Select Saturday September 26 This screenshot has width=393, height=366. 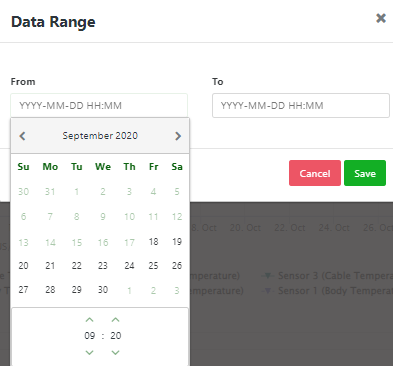[177, 266]
